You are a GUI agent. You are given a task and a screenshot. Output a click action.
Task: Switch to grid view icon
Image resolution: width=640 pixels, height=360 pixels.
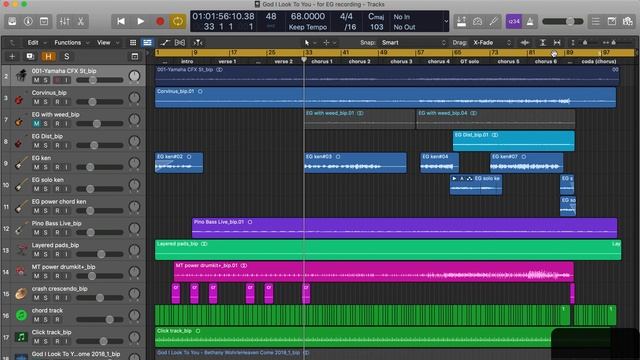(133, 42)
